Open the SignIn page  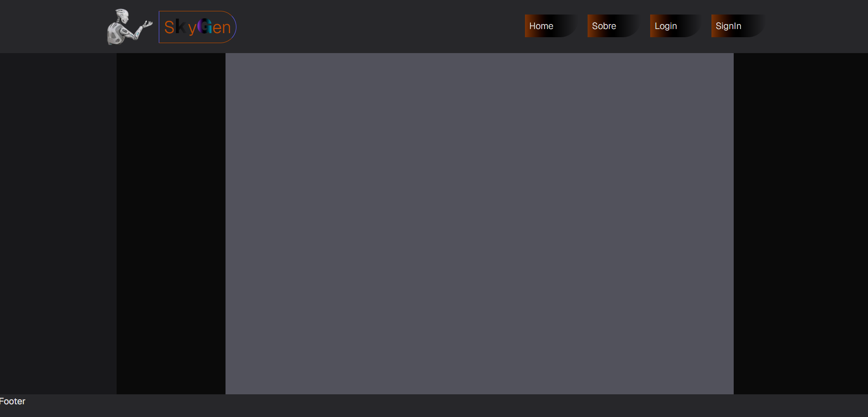[739, 26]
